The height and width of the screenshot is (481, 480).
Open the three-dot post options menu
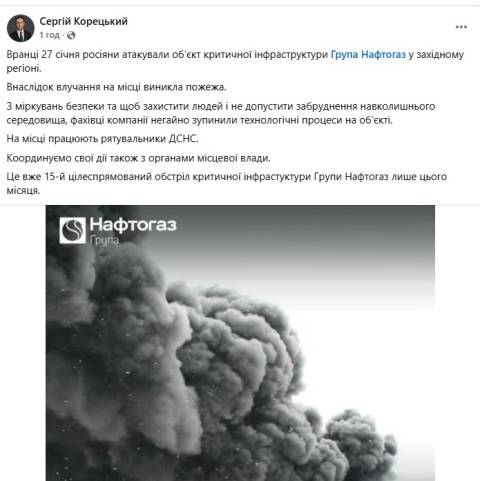tap(461, 27)
